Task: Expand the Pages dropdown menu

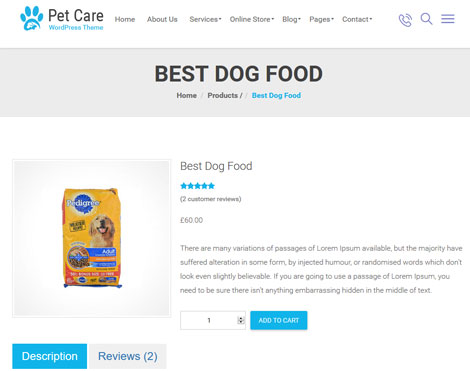Action: point(321,19)
